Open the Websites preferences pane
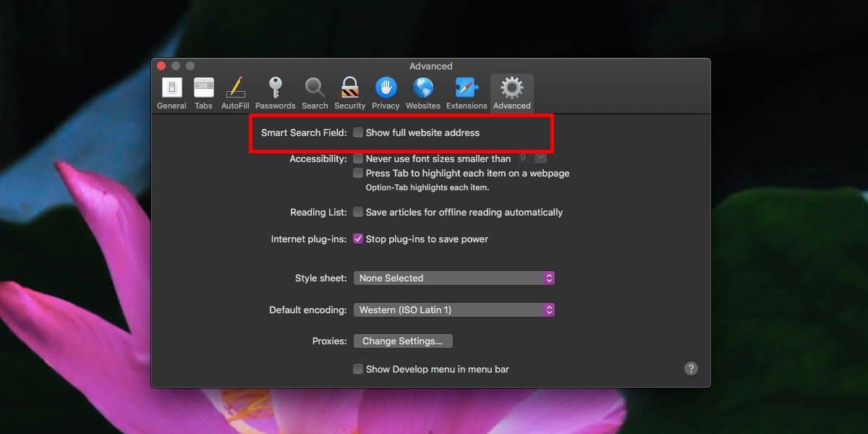This screenshot has width=868, height=434. (422, 90)
